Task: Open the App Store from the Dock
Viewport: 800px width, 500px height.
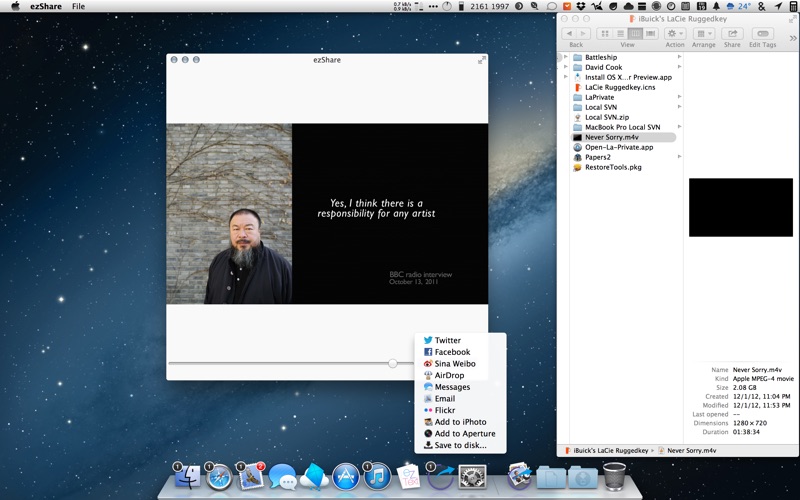Action: (x=346, y=477)
